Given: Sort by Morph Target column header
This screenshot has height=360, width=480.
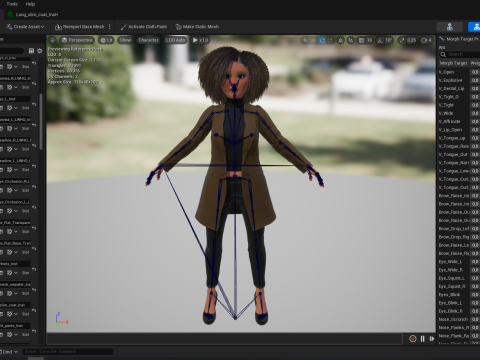Looking at the screenshot, I should 453,63.
